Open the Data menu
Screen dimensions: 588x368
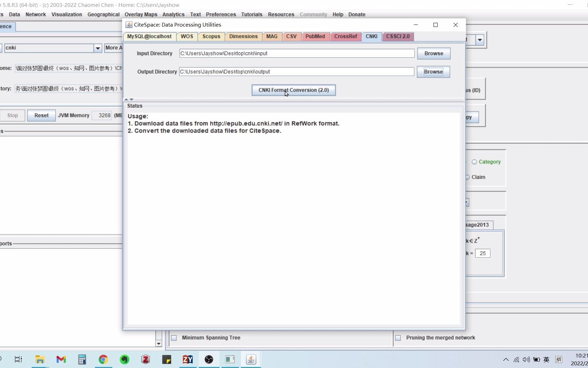click(14, 14)
